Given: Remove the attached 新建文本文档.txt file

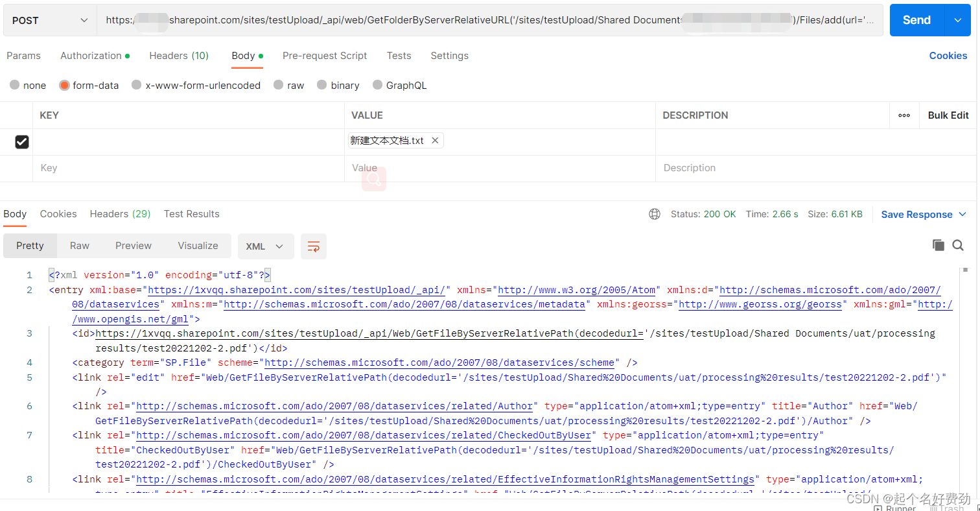Looking at the screenshot, I should pos(435,140).
